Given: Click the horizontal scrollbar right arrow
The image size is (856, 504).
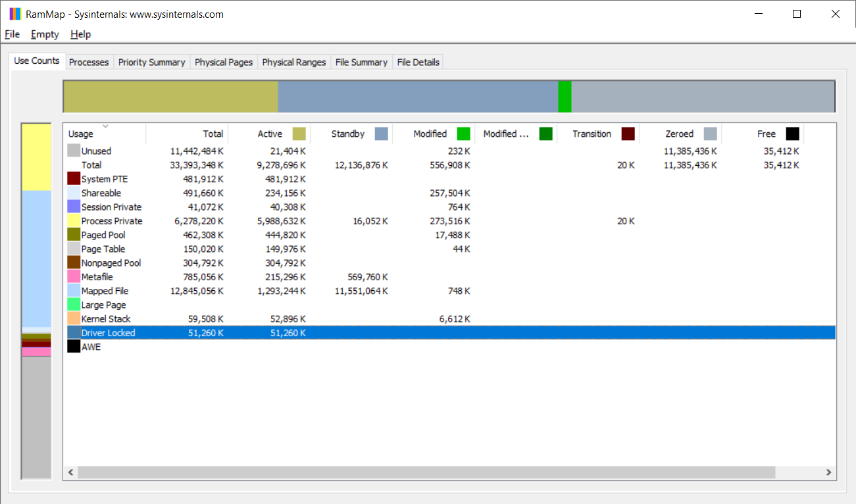Looking at the screenshot, I should coord(829,472).
